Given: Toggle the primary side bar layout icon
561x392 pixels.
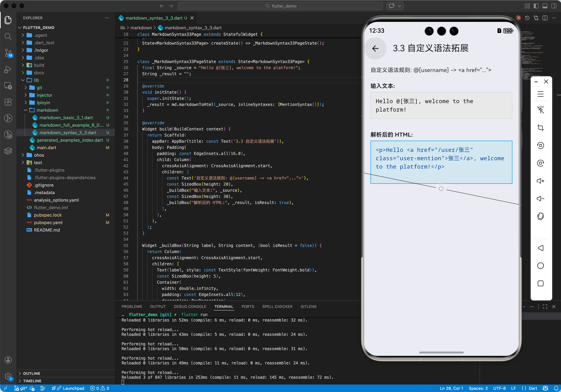Looking at the screenshot, I should tap(536, 6).
